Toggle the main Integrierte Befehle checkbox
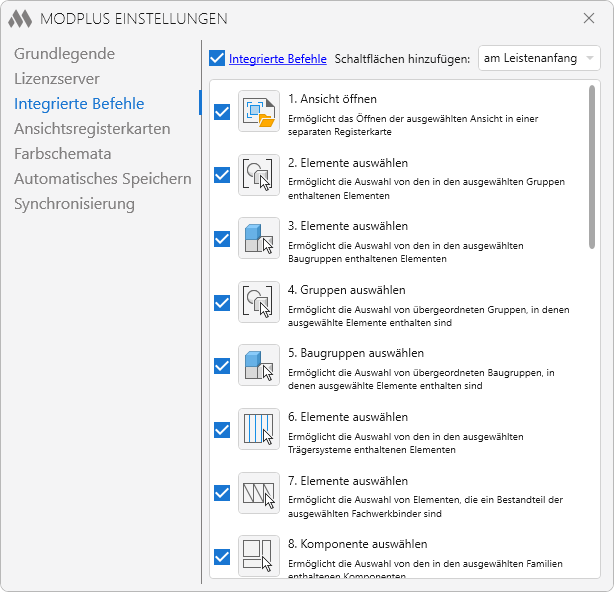This screenshot has height=592, width=614. [x=217, y=58]
